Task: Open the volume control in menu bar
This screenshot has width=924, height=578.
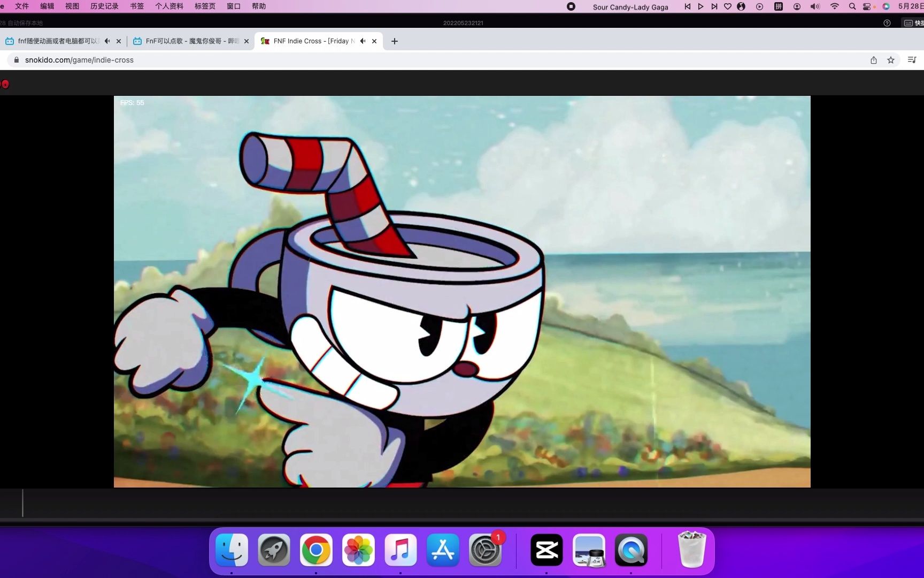Action: 815,6
